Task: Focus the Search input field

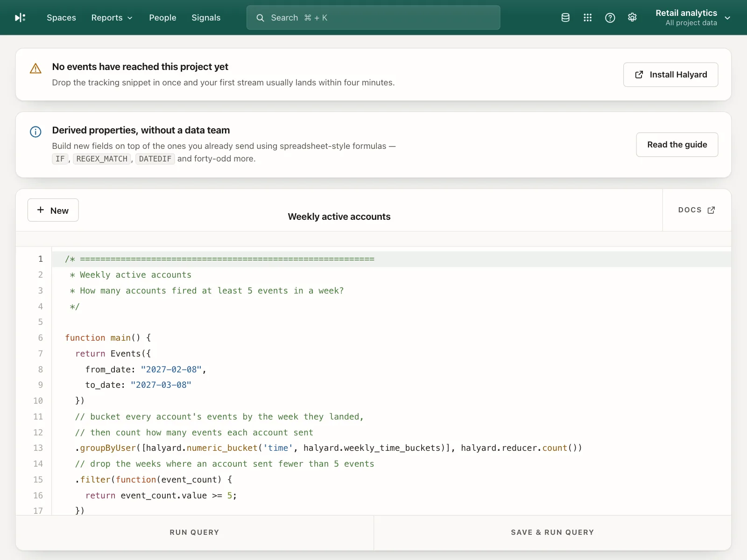Action: point(373,18)
